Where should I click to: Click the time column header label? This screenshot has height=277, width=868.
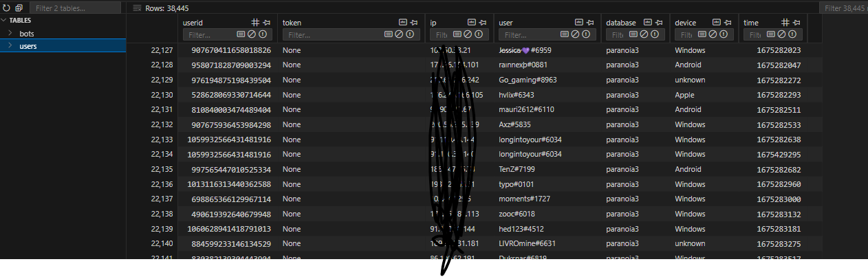[751, 23]
